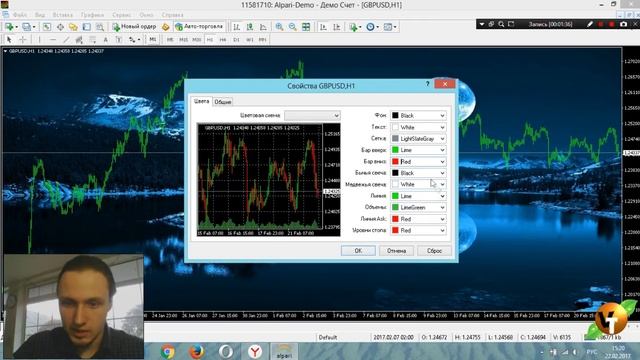Select the Trendline drawing tool
This screenshot has height=360, width=640.
pos(66,40)
